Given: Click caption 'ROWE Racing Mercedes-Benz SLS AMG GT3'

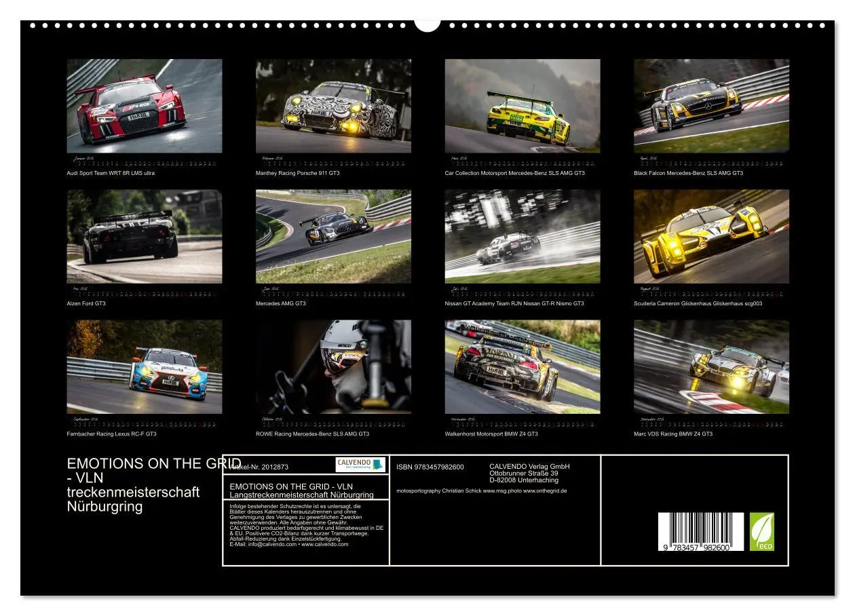Looking at the screenshot, I should pyautogui.click(x=312, y=434).
